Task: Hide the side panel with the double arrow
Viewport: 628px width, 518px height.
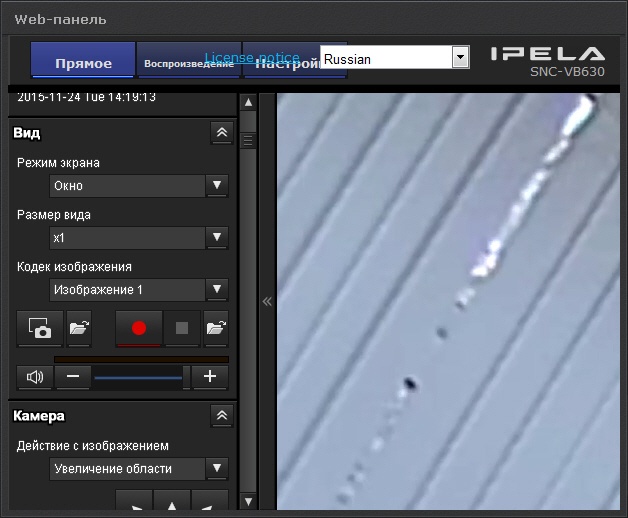Action: point(266,300)
